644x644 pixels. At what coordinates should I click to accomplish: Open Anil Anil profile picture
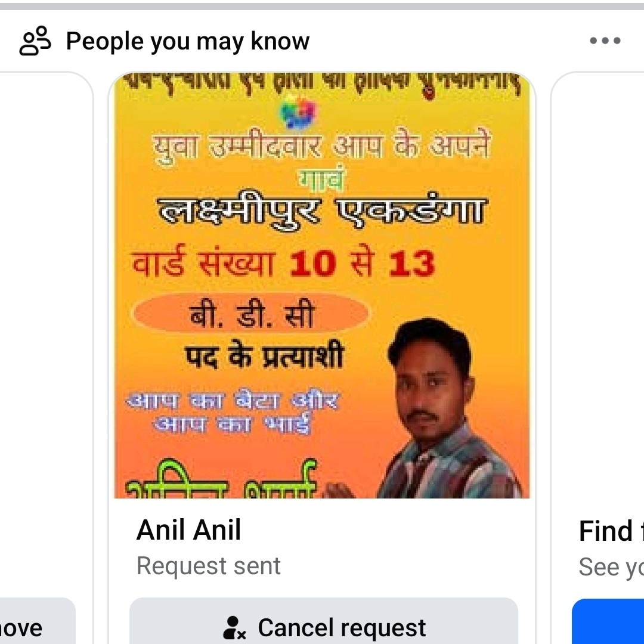322,285
